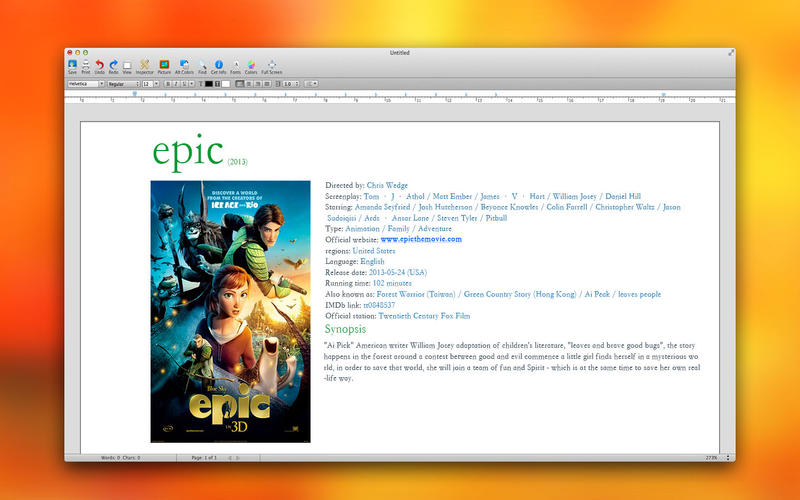This screenshot has height=500, width=800.
Task: Open the Regular typeface dropdown
Action: (x=123, y=84)
